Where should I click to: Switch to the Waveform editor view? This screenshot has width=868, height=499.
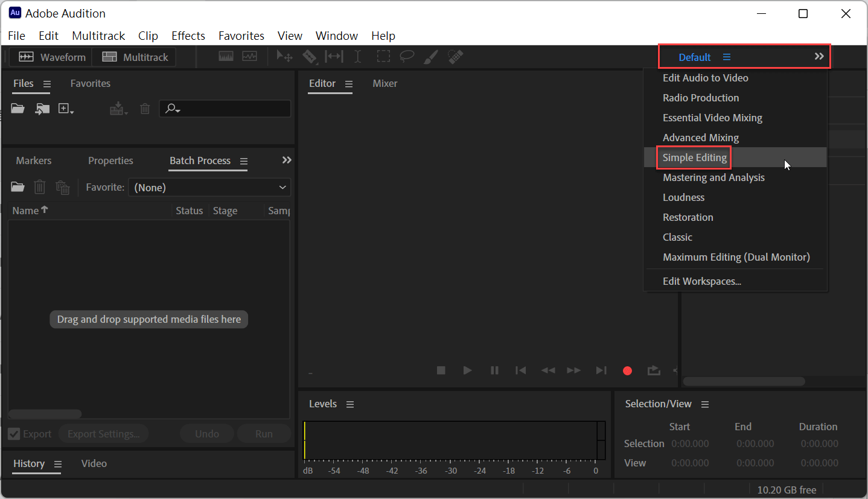[52, 57]
